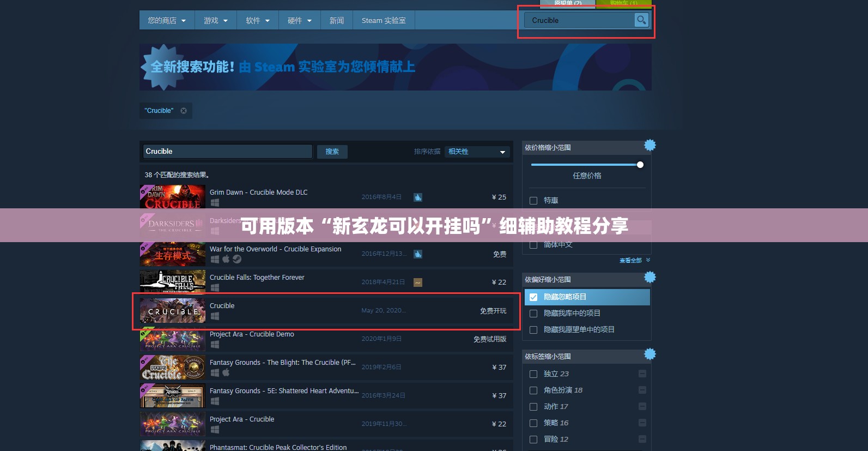Exclude the 动作 tag with its minus icon
Screen dimensions: 868x451
[642, 407]
